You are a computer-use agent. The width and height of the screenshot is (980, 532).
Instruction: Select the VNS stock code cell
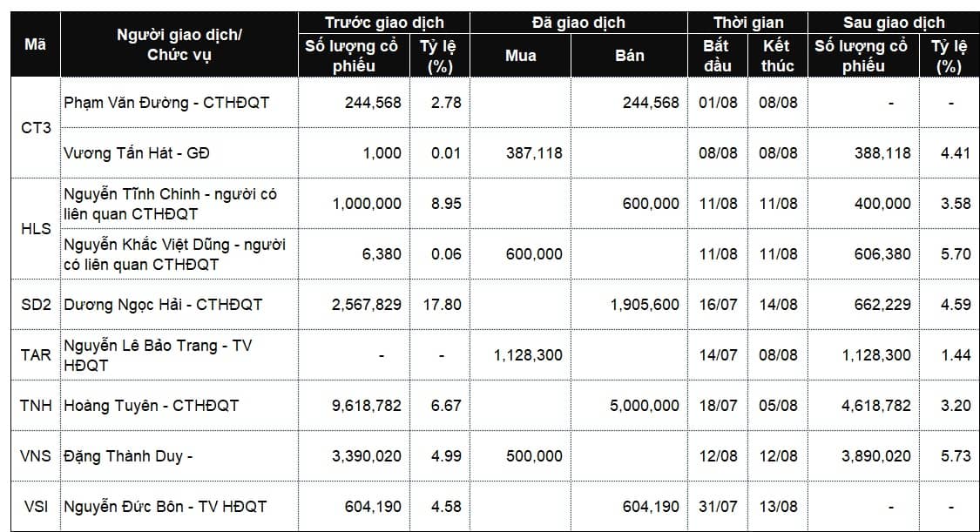tap(36, 455)
